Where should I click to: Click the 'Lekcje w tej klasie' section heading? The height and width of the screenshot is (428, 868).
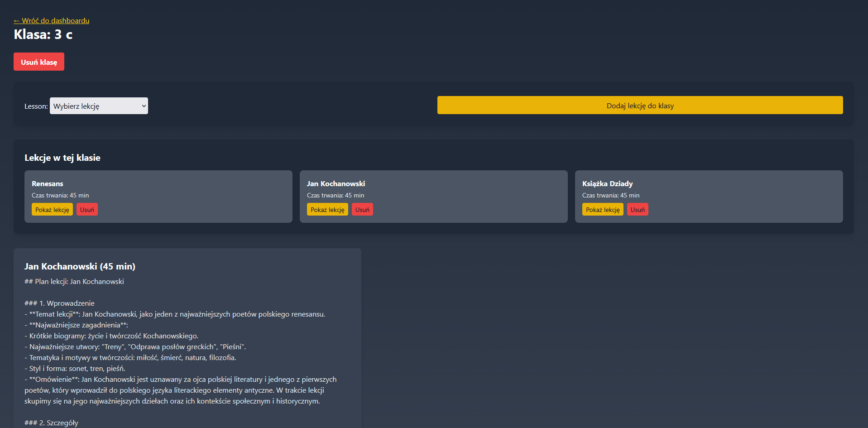pos(62,158)
